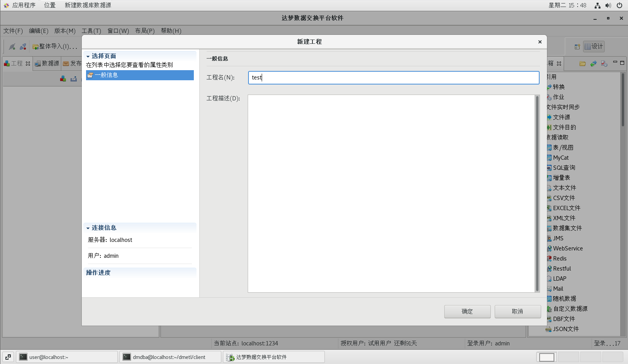Image resolution: width=628 pixels, height=364 pixels.
Task: Click the 设计 perspective button
Action: pyautogui.click(x=593, y=47)
